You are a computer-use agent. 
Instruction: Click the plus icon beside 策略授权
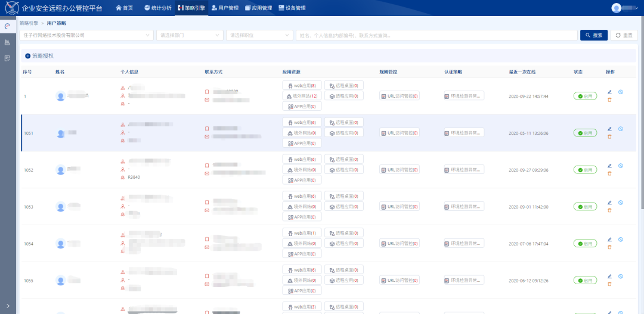click(x=27, y=55)
